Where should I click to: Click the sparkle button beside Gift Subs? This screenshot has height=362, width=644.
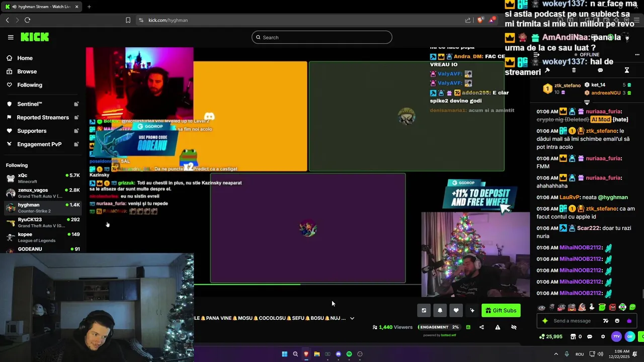click(x=472, y=310)
